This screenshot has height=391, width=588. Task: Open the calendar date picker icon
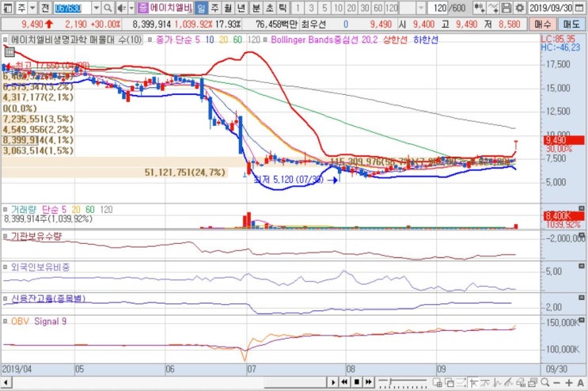point(580,7)
